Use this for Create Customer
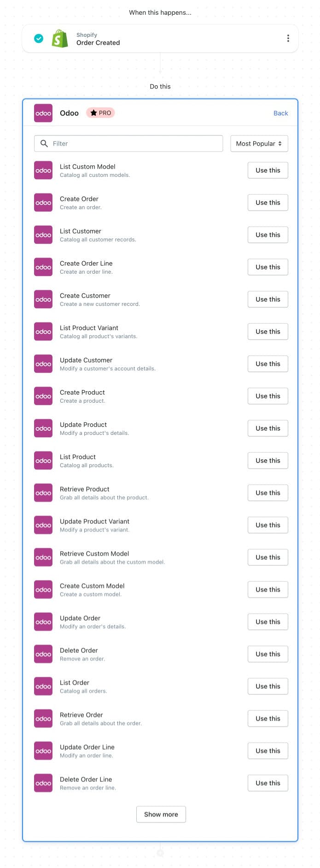 (x=268, y=299)
